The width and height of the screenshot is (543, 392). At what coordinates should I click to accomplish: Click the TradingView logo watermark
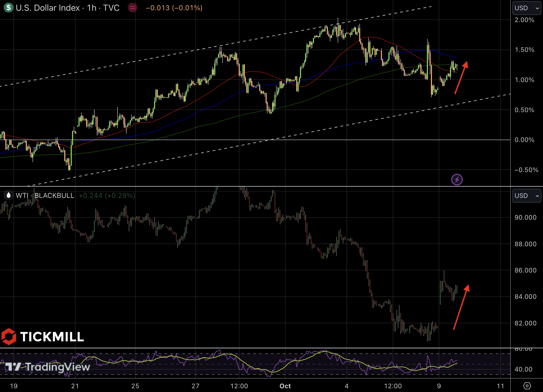pyautogui.click(x=48, y=367)
